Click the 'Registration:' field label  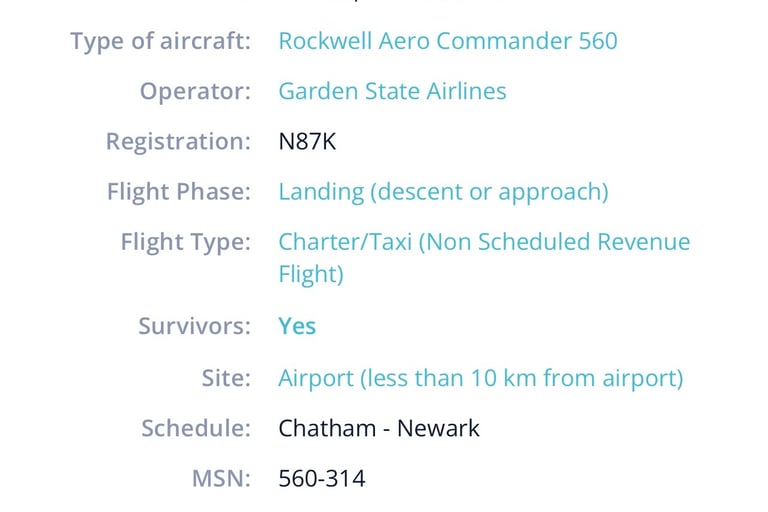click(x=178, y=142)
